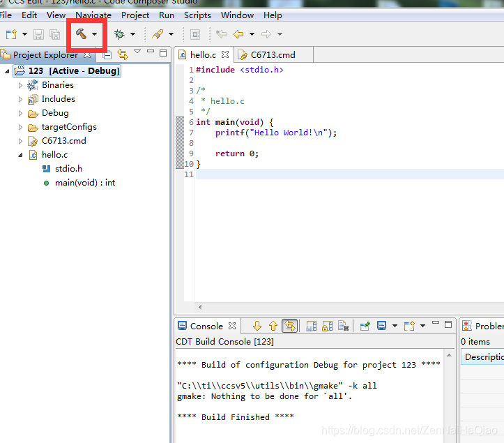Click the Search flashlight toolbar icon
Screen dimensions: 504x443
coord(158,34)
